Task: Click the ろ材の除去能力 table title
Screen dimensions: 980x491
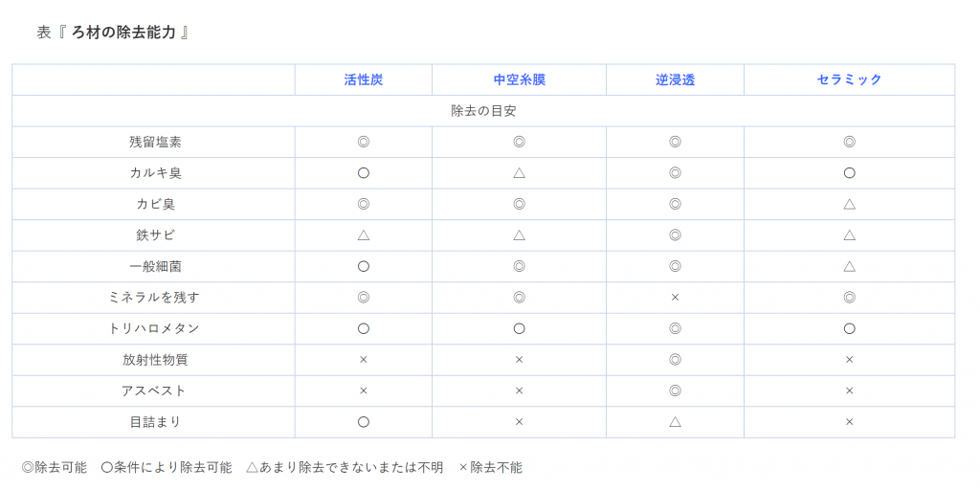Action: coord(123,33)
